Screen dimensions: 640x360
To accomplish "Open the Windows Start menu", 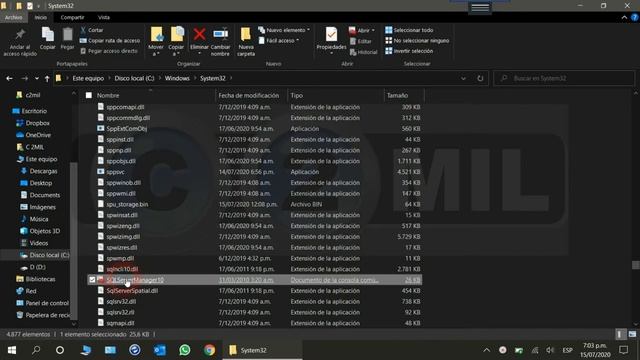I will pyautogui.click(x=11, y=350).
